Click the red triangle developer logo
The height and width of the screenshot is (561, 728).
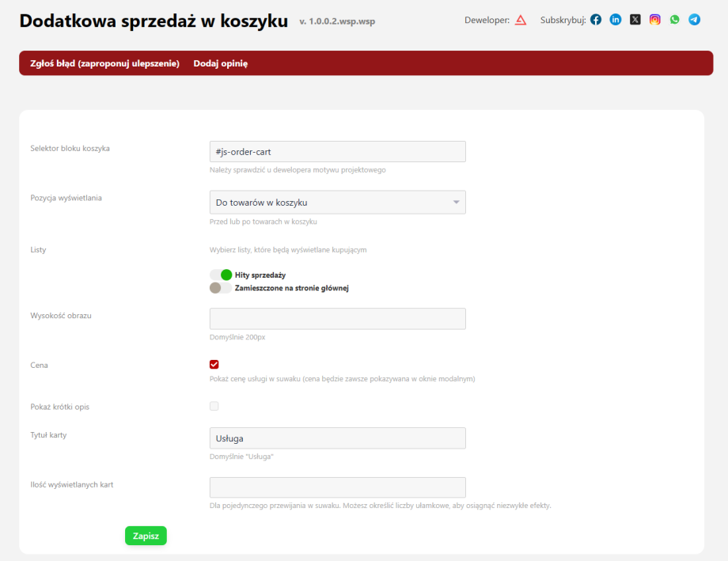pyautogui.click(x=521, y=20)
